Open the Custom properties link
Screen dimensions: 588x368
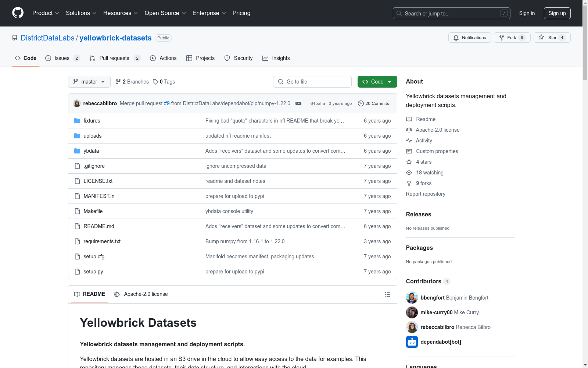[437, 151]
